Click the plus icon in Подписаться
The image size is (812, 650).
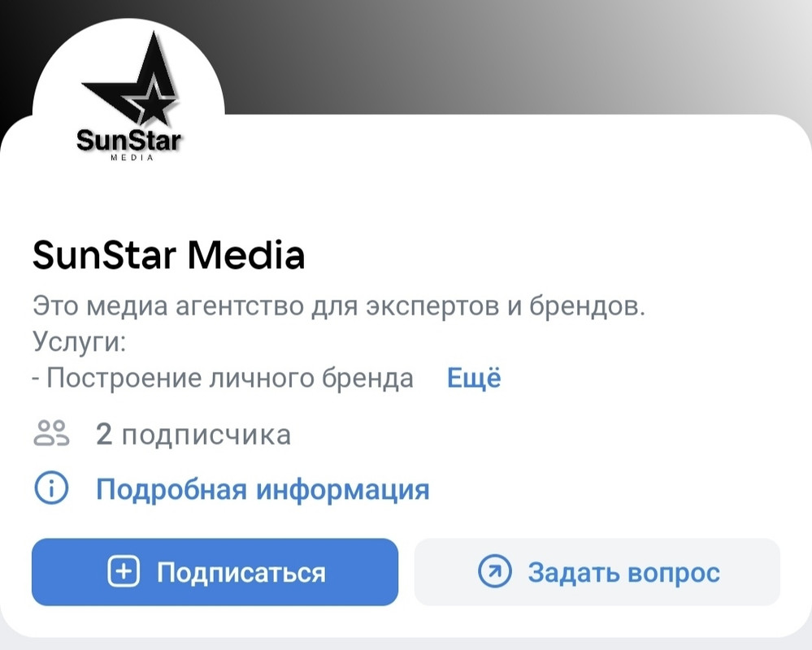(x=124, y=571)
